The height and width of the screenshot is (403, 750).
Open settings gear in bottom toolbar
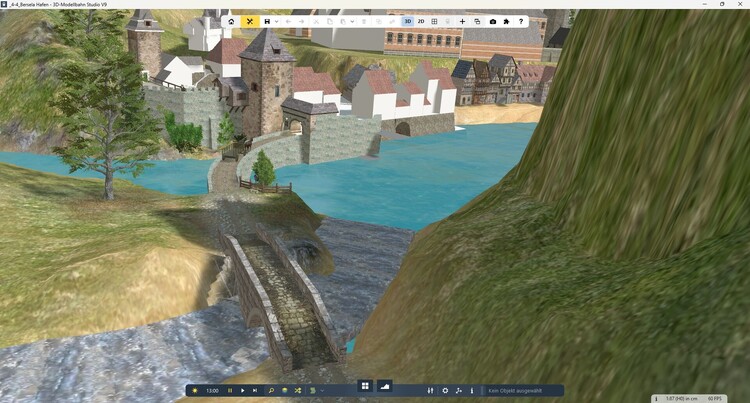(x=445, y=390)
